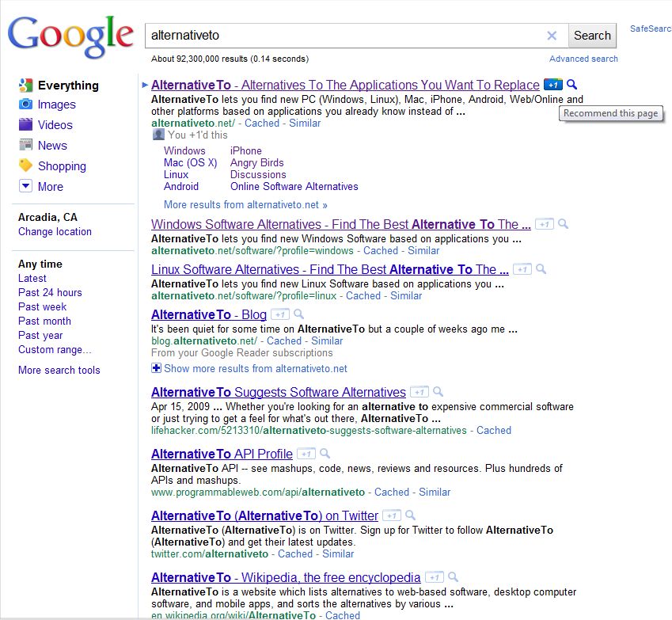Click the Change location link
This screenshot has height=620, width=672.
click(x=54, y=232)
